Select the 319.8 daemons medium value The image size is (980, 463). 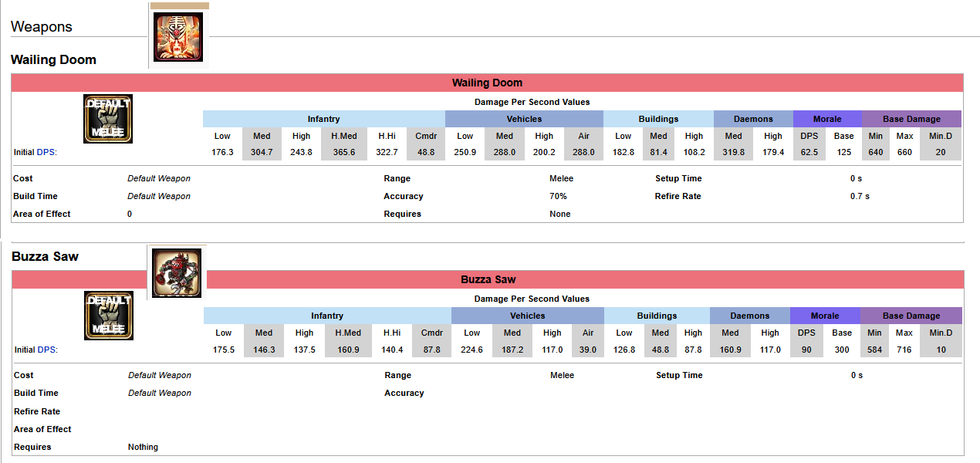tap(733, 152)
